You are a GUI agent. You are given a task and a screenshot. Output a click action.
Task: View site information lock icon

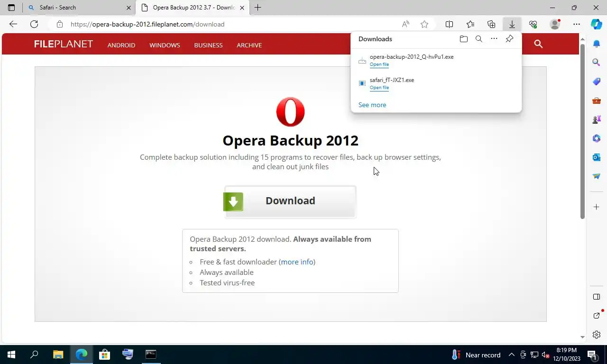[x=59, y=24]
